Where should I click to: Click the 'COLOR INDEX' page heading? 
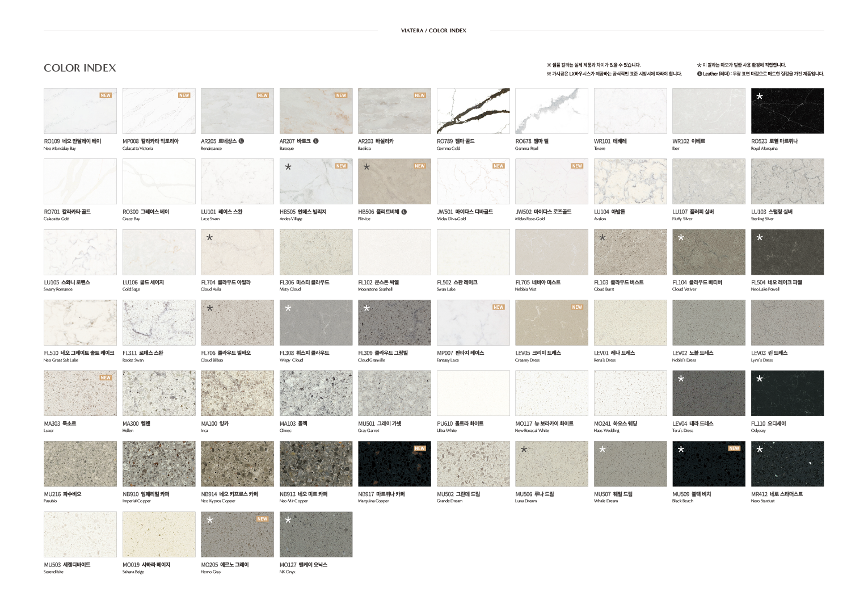(x=80, y=68)
